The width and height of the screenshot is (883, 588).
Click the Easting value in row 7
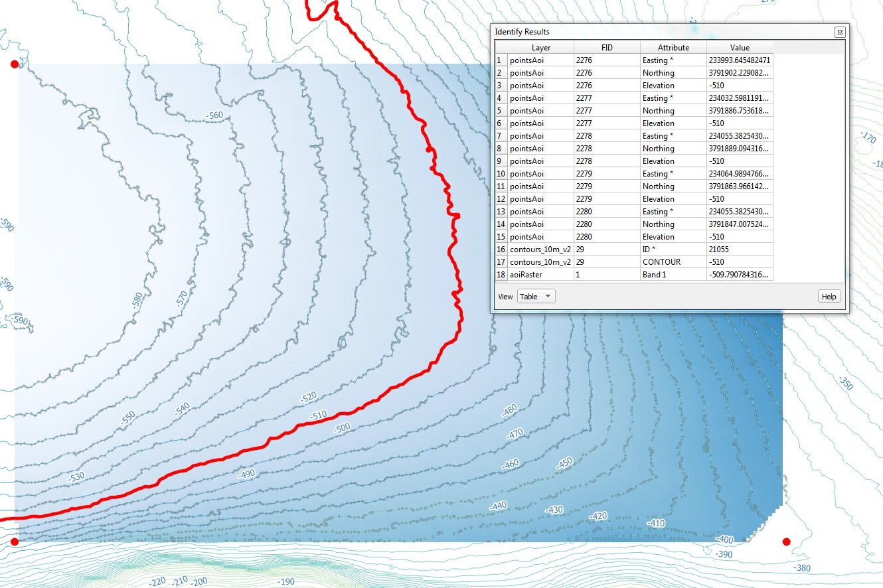740,135
